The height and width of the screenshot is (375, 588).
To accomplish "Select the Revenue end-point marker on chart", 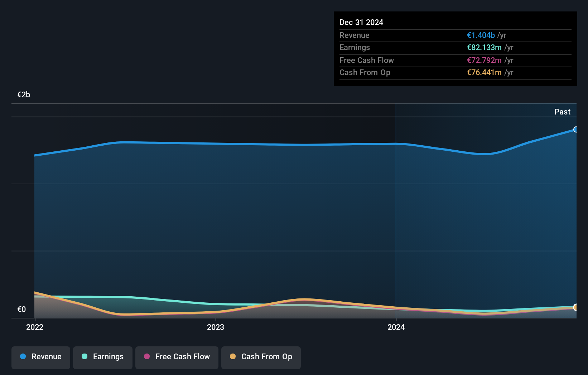I will 576,130.
